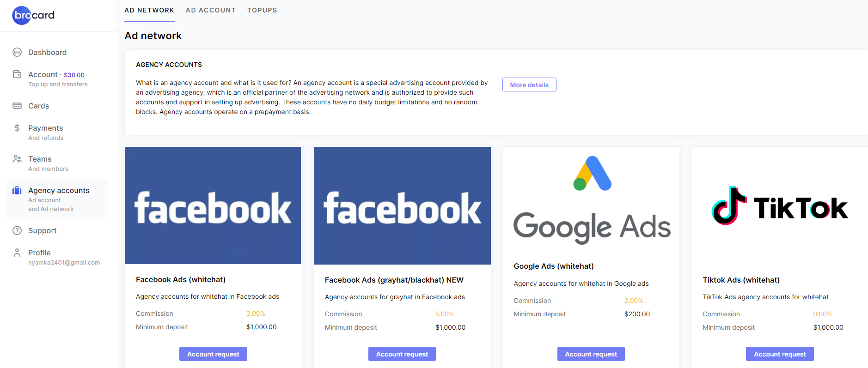This screenshot has height=368, width=868.
Task: Click the More details button
Action: pyautogui.click(x=529, y=84)
